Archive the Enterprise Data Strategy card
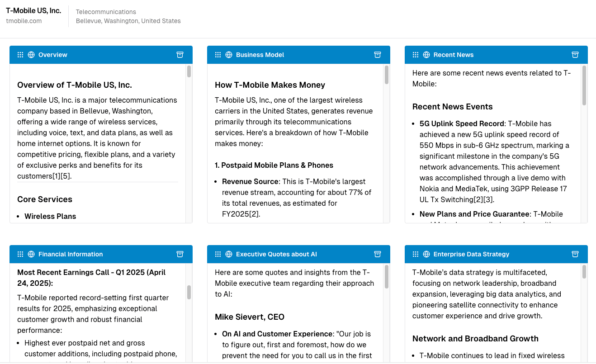Screen dimensions: 596x364 pos(575,254)
